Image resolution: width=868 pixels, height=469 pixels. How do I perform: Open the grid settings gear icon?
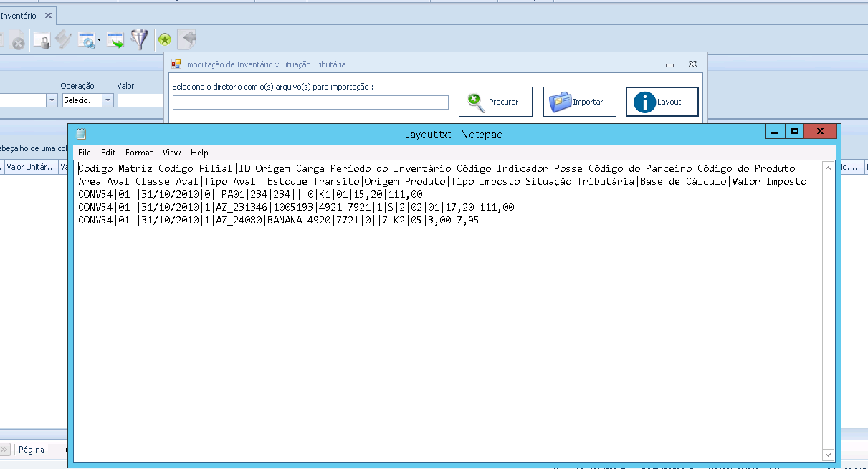point(86,41)
